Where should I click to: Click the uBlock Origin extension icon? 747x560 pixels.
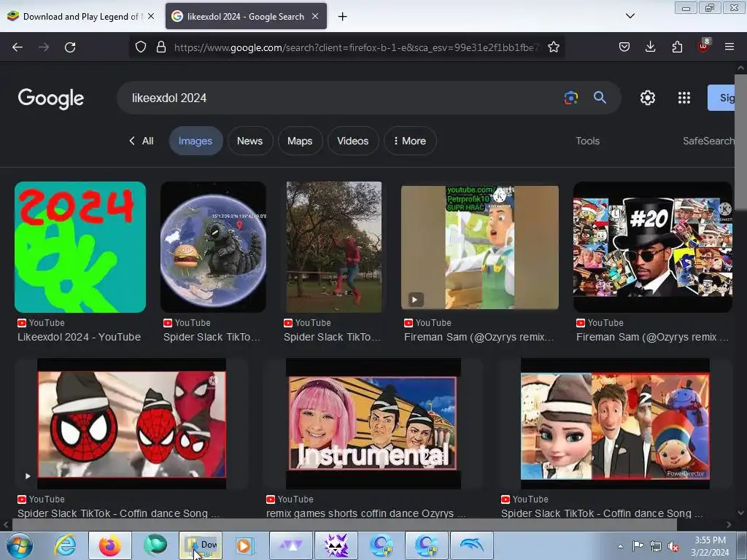[704, 46]
